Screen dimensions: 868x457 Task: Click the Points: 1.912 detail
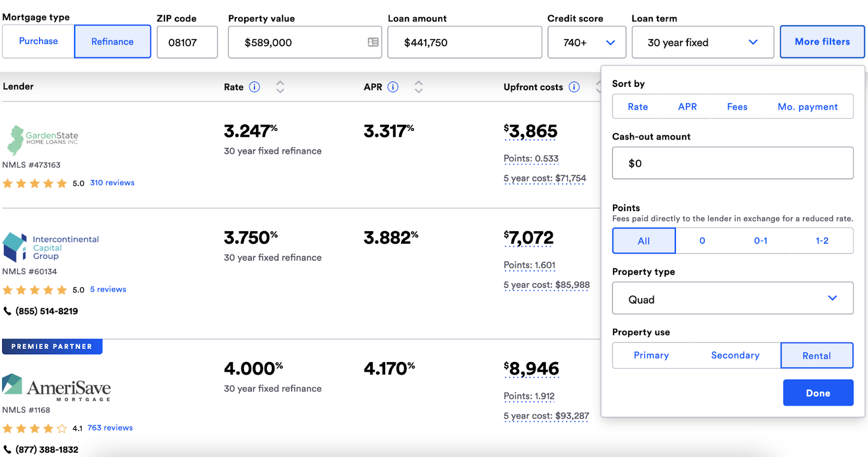click(x=529, y=396)
